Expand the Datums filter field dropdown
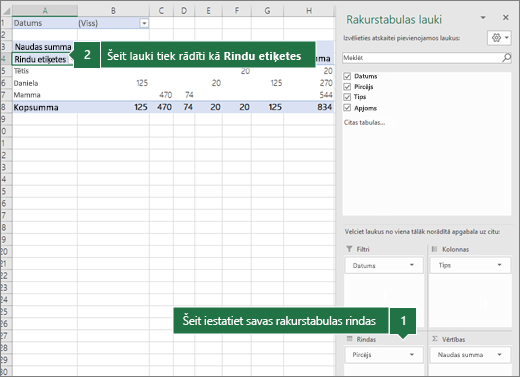The height and width of the screenshot is (377, 520). point(412,265)
